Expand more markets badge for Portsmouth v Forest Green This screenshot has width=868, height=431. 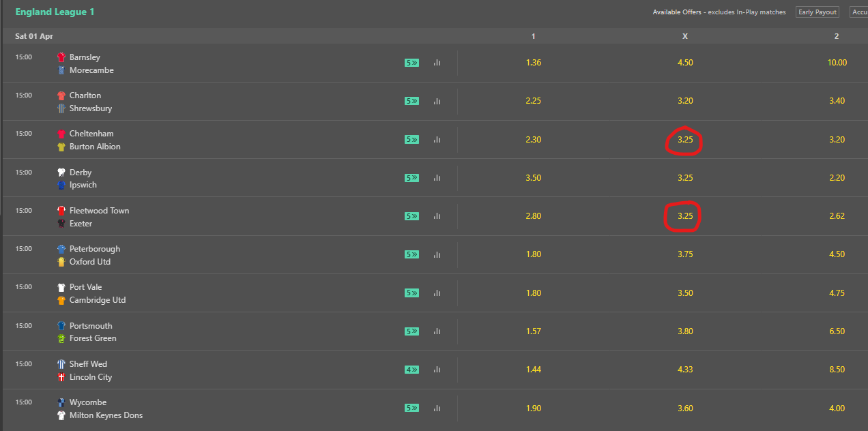[411, 331]
